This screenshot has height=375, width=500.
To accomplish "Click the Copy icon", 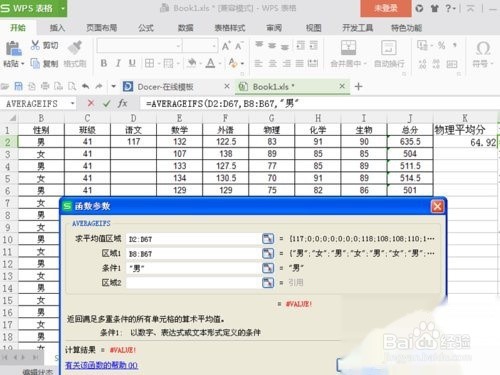I will pos(35,63).
